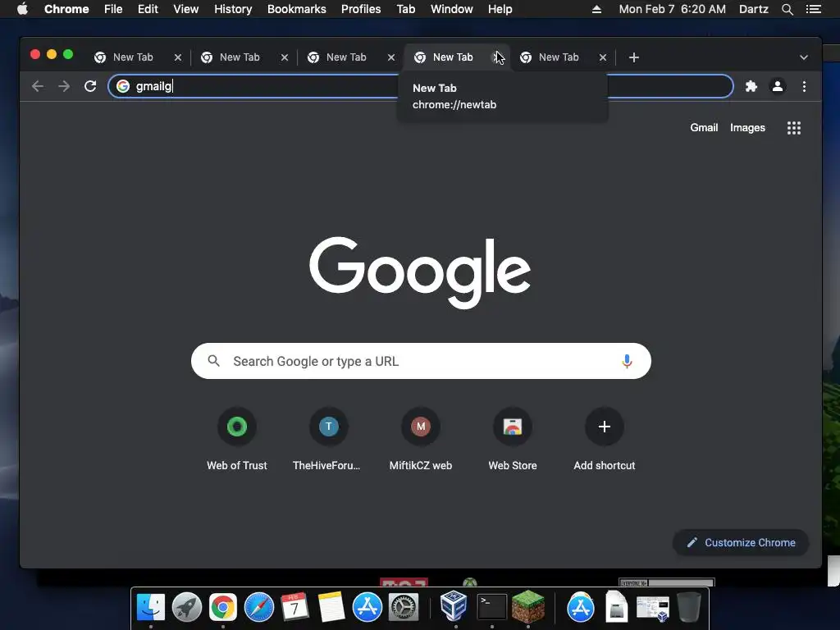Screen dimensions: 840x630
Task: Open the Help menu
Action: [500, 9]
